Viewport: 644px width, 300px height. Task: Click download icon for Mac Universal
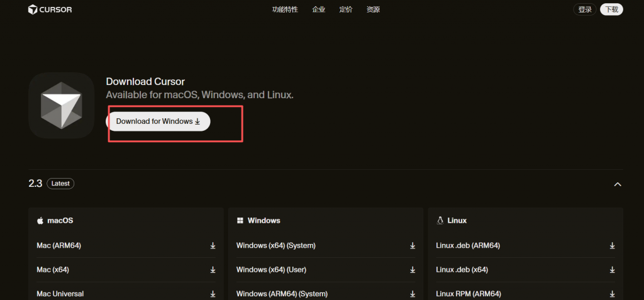click(213, 294)
